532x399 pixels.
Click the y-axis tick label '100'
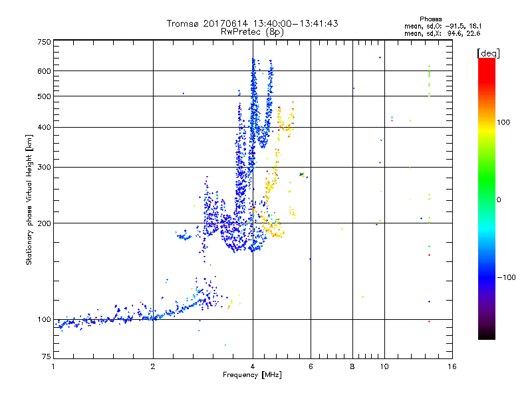[44, 319]
